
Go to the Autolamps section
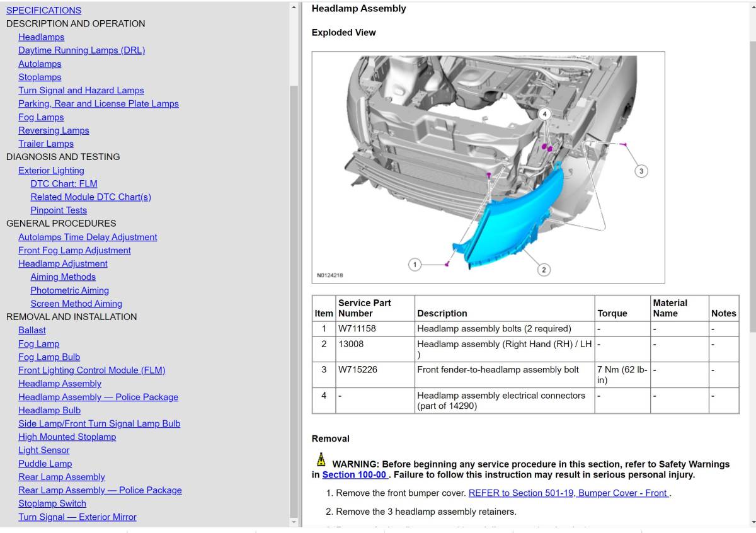click(40, 64)
